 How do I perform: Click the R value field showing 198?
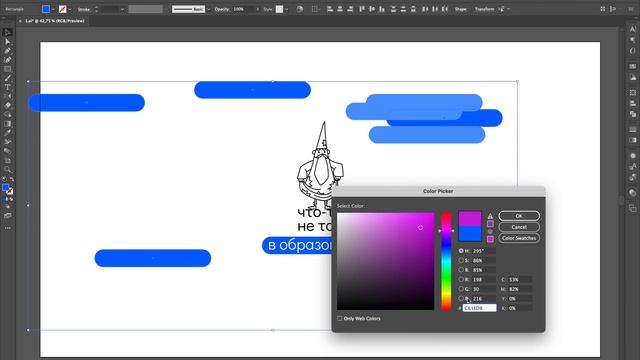coord(483,280)
